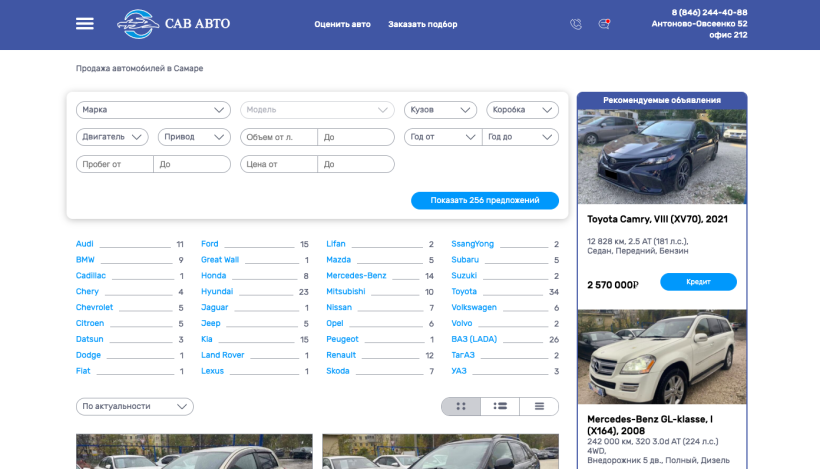Click the САВ АВТО logo
Image resolution: width=820 pixels, height=469 pixels.
(x=174, y=24)
